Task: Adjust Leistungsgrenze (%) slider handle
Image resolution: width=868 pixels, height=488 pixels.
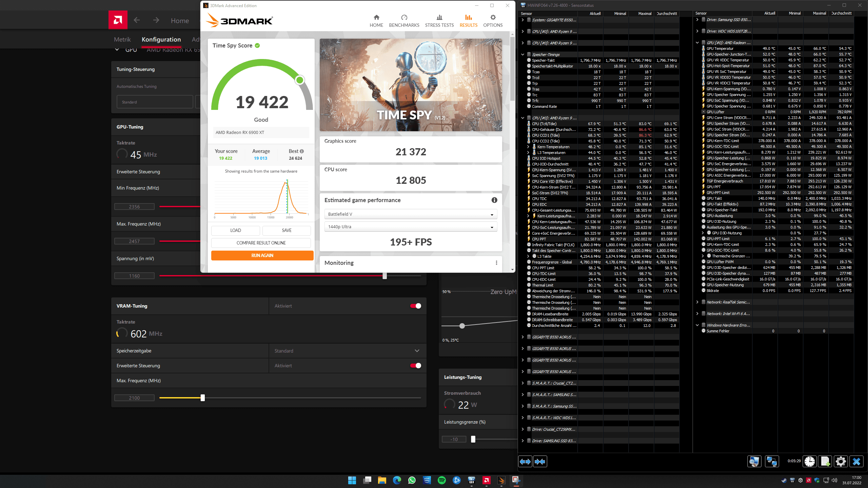Action: (x=473, y=439)
